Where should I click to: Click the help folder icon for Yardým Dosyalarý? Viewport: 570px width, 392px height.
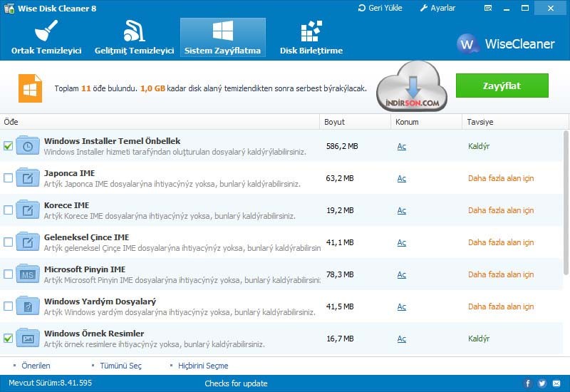28,306
